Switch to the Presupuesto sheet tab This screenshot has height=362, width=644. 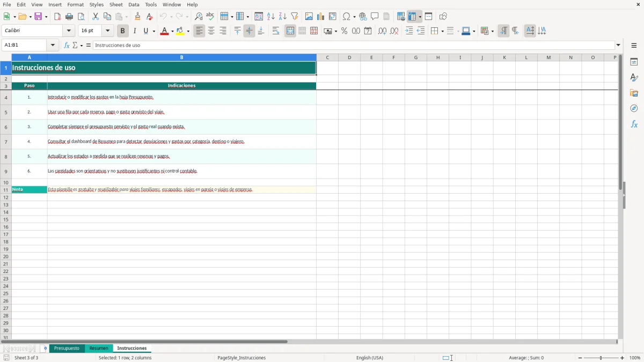tap(67, 349)
